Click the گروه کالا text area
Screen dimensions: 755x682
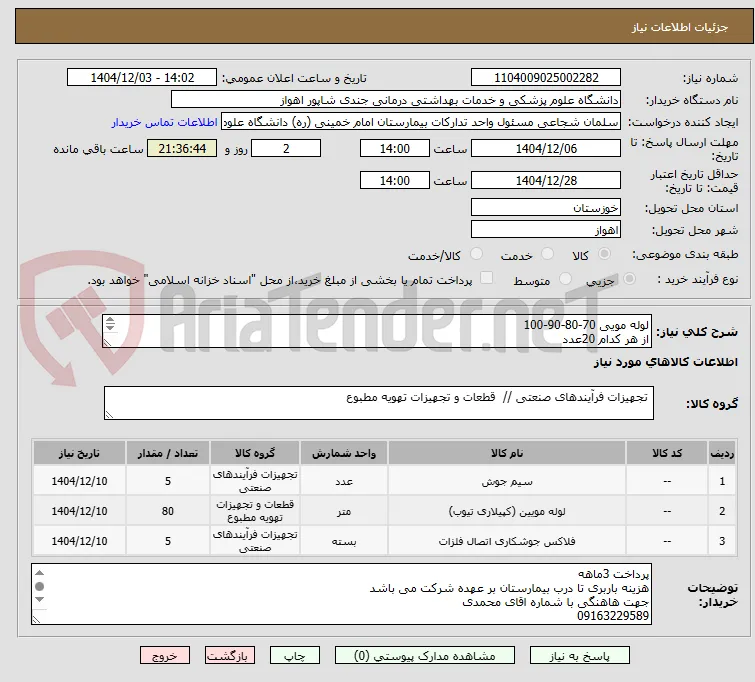click(x=378, y=403)
